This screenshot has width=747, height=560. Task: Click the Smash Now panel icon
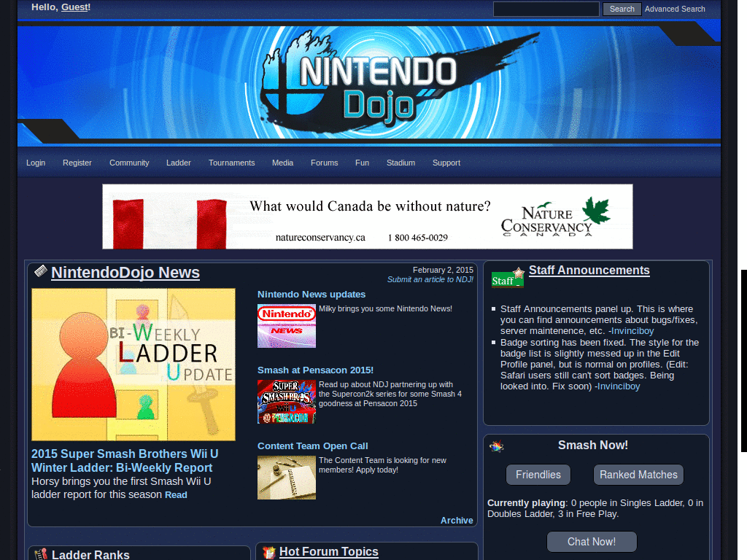point(496,447)
